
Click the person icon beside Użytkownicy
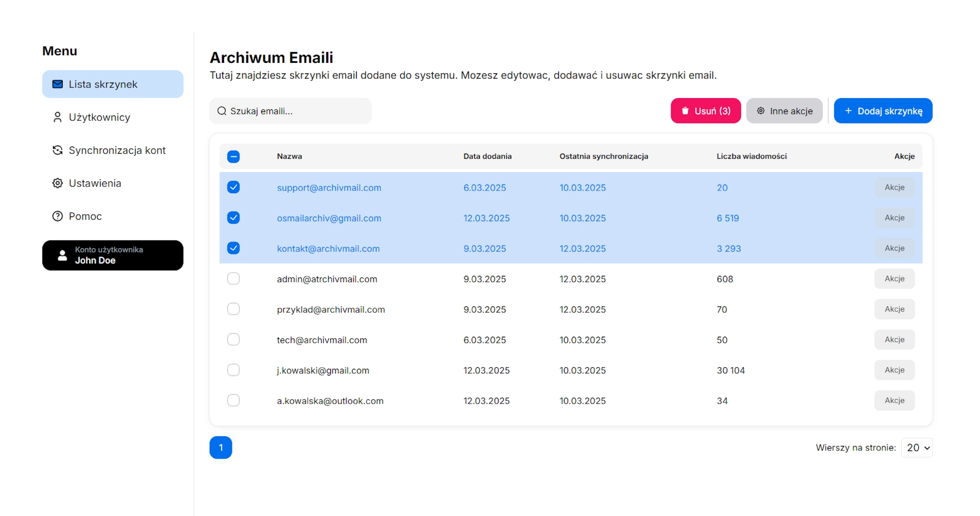(58, 118)
